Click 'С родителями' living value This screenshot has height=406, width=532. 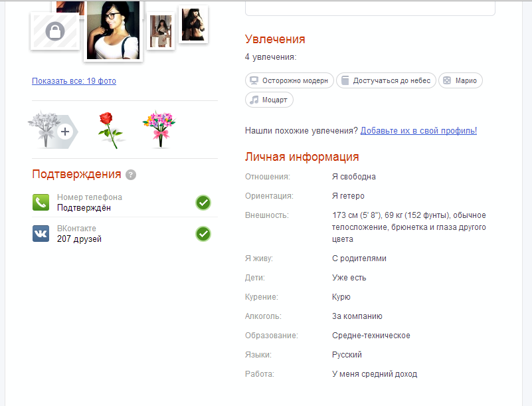pos(359,258)
